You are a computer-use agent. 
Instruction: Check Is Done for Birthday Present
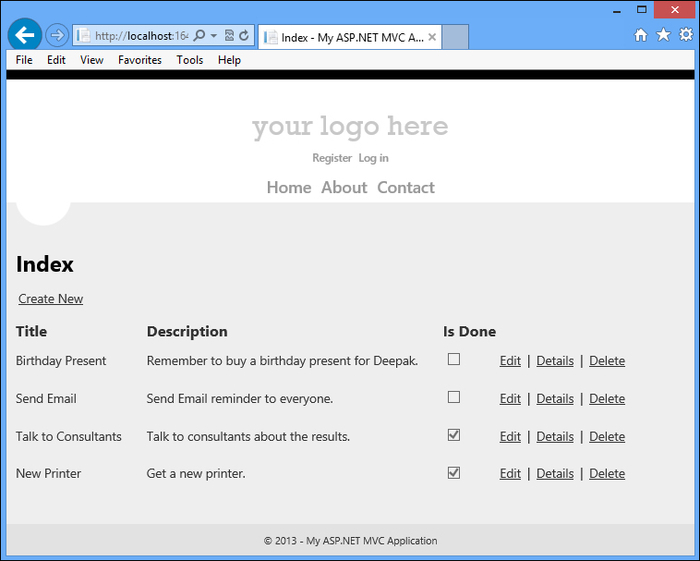[x=454, y=359]
